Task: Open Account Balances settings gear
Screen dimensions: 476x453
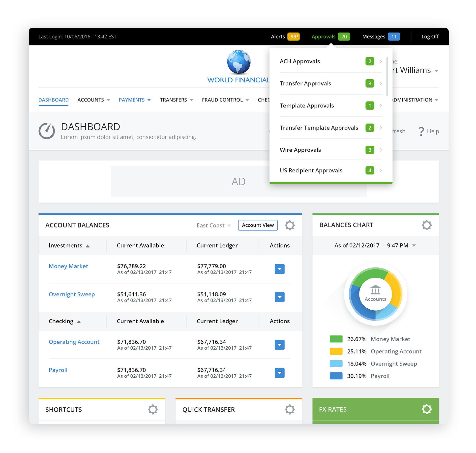Action: tap(290, 225)
